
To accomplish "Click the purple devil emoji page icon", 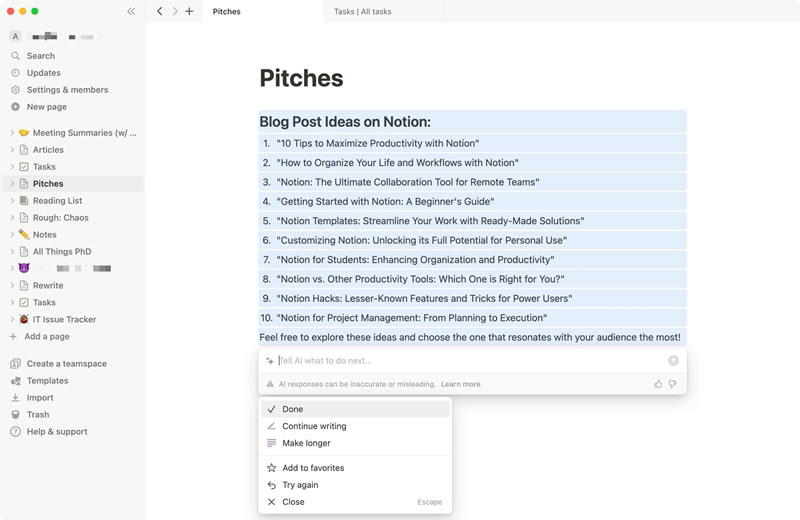I will click(23, 268).
